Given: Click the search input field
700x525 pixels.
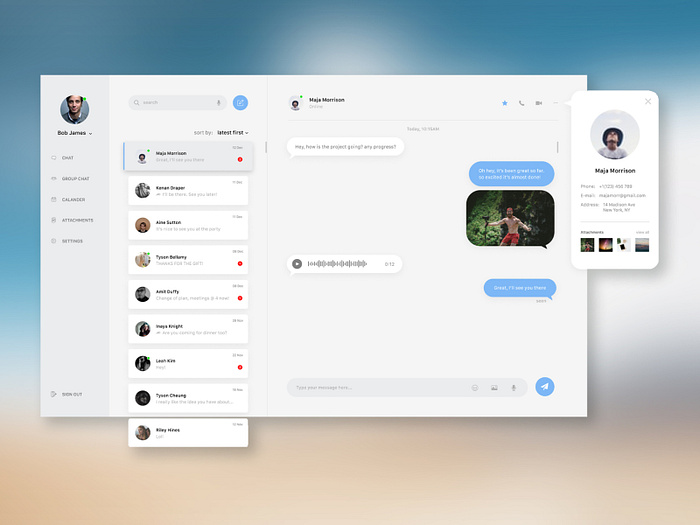Looking at the screenshot, I should point(178,103).
